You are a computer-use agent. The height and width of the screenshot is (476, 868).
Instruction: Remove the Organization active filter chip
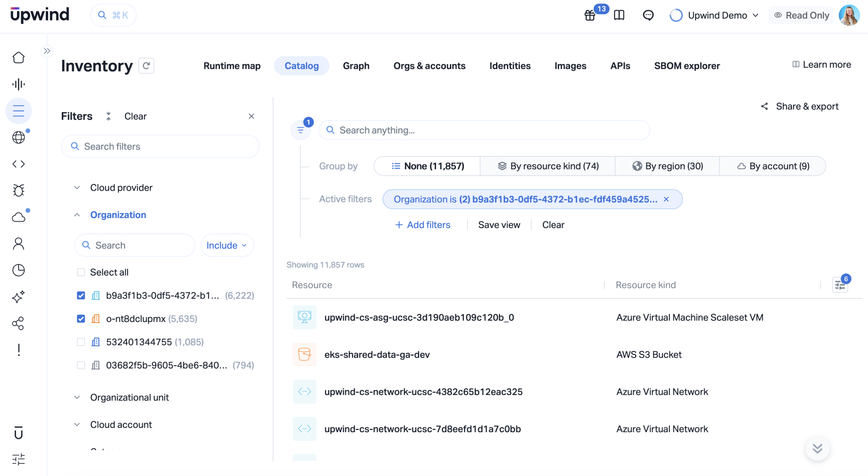point(666,199)
